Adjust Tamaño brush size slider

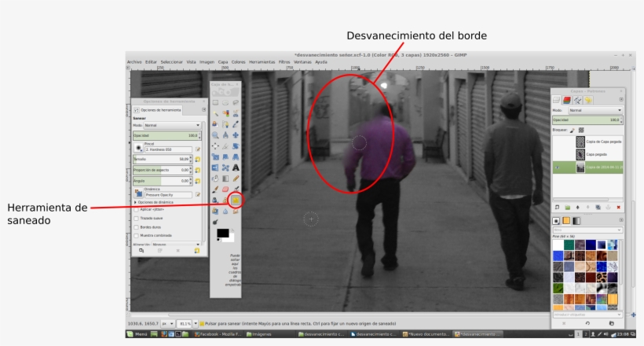pos(162,159)
